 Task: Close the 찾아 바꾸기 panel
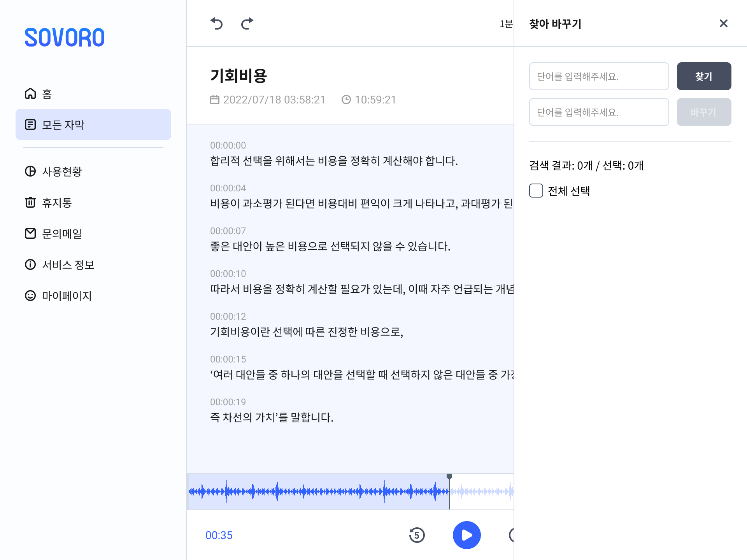tap(723, 24)
